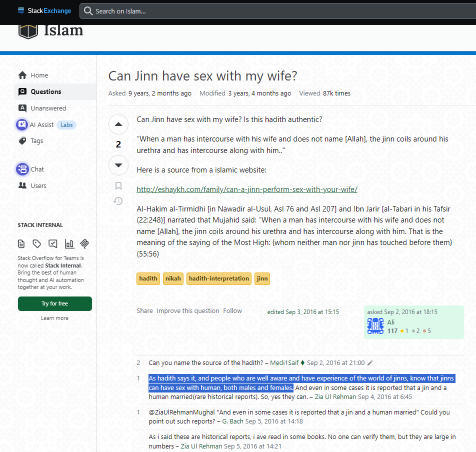Open Chat from the sidebar
Screen dimensions: 476x452
point(37,169)
